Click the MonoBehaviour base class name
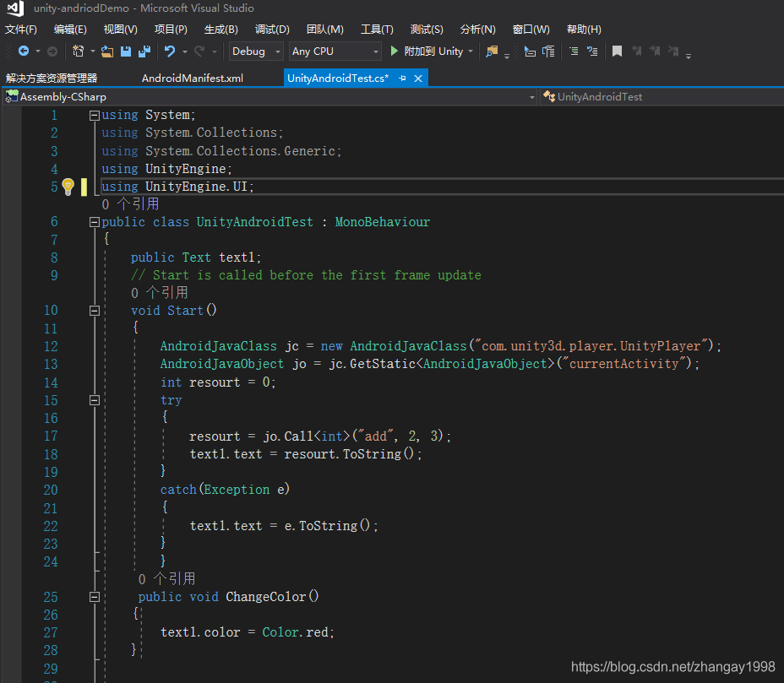Screen dimensions: 784x683 [x=383, y=222]
